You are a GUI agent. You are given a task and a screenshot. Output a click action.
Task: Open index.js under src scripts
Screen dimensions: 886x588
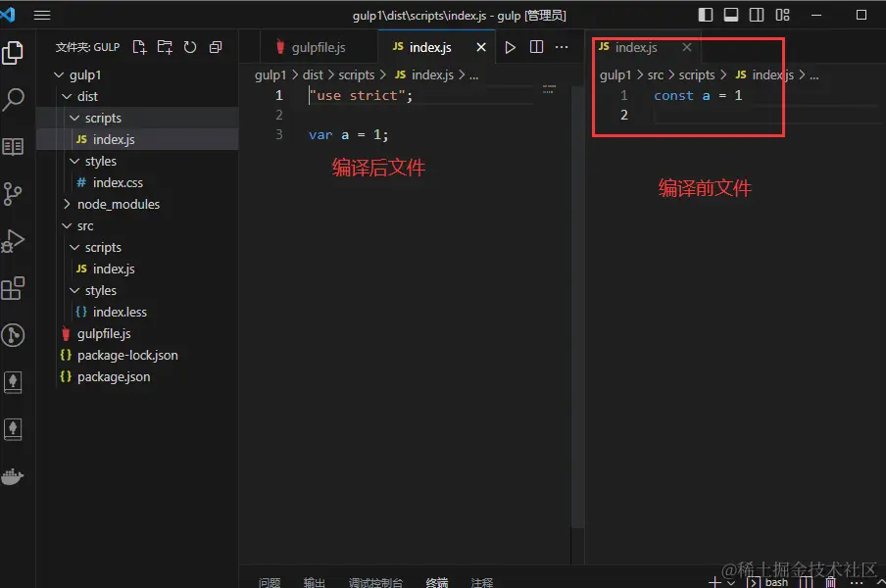point(137,269)
